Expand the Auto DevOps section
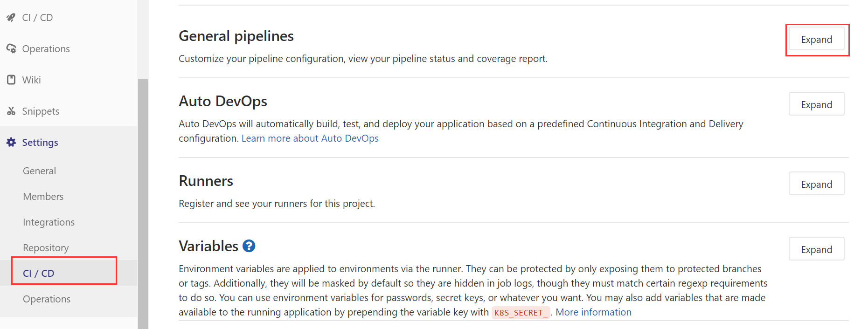The width and height of the screenshot is (868, 329). coord(816,104)
